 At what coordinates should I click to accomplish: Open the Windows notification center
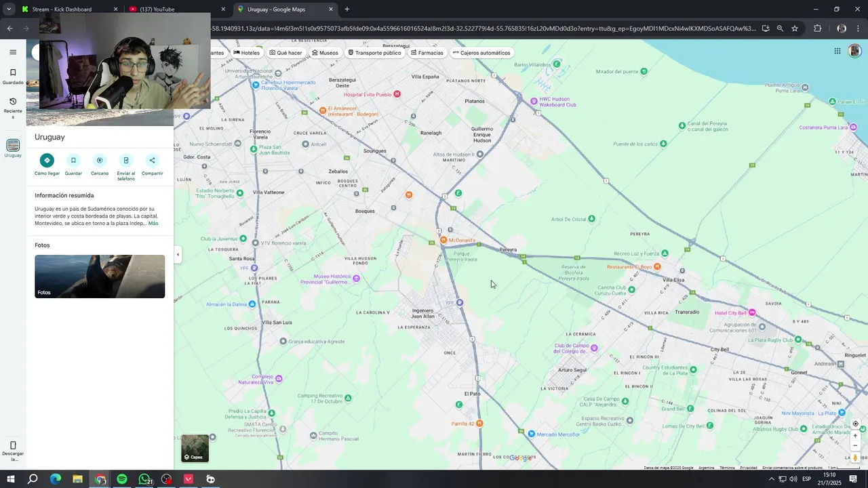(853, 479)
